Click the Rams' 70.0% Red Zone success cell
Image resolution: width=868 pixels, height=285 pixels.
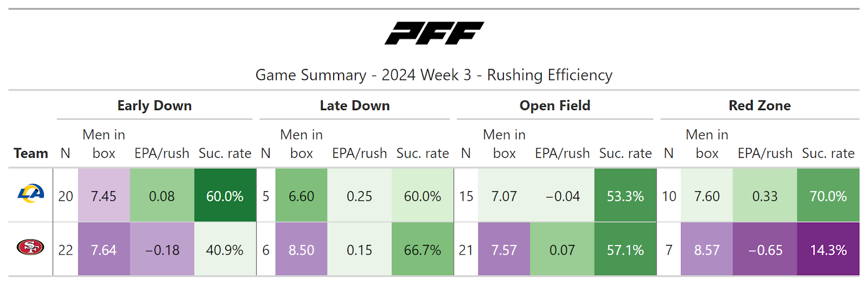[828, 195]
